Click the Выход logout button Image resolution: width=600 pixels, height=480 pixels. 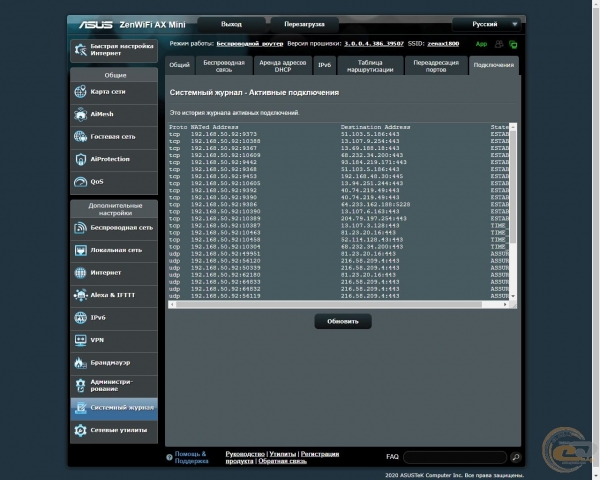(231, 24)
